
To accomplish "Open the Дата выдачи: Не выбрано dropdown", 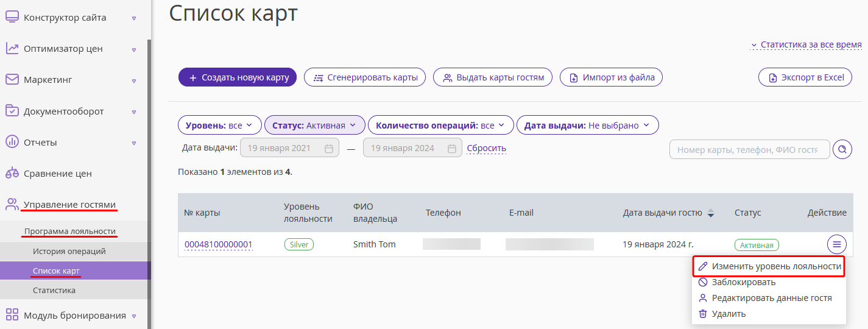I will 588,126.
